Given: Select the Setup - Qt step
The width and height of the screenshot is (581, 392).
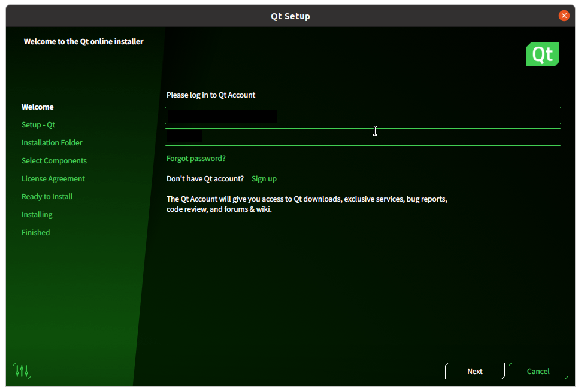Looking at the screenshot, I should click(38, 124).
